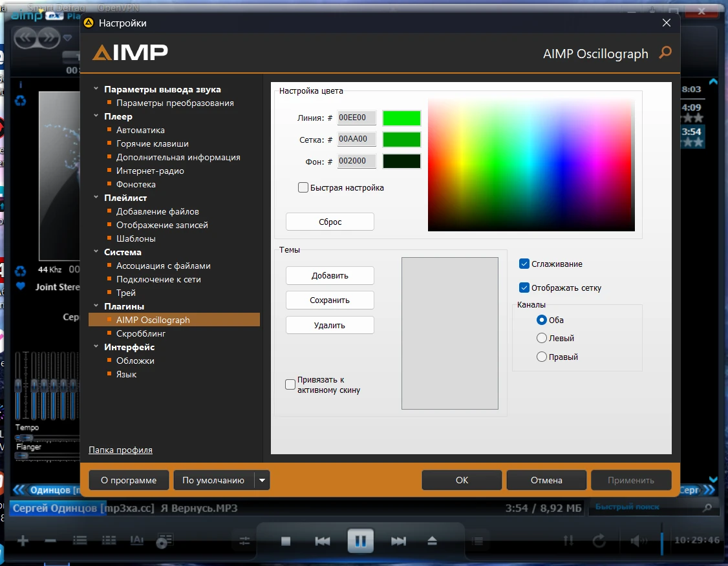Collapse the Интерфейс section arrow
This screenshot has height=566, width=728.
[x=96, y=348]
